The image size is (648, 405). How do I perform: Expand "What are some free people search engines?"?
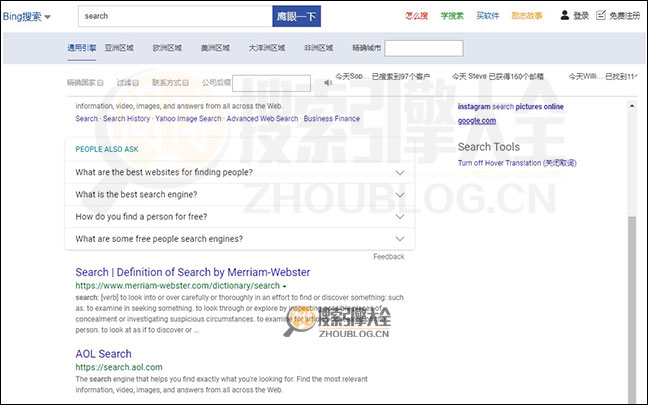pyautogui.click(x=240, y=239)
